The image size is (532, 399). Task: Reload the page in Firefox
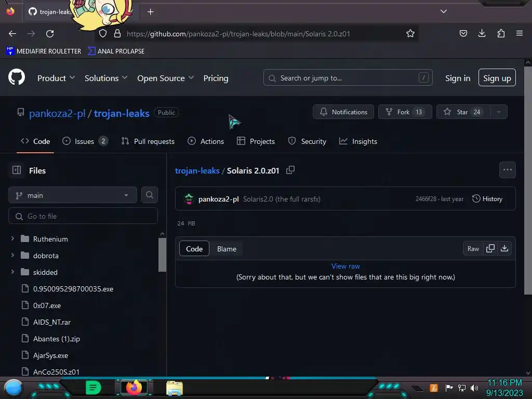click(50, 34)
